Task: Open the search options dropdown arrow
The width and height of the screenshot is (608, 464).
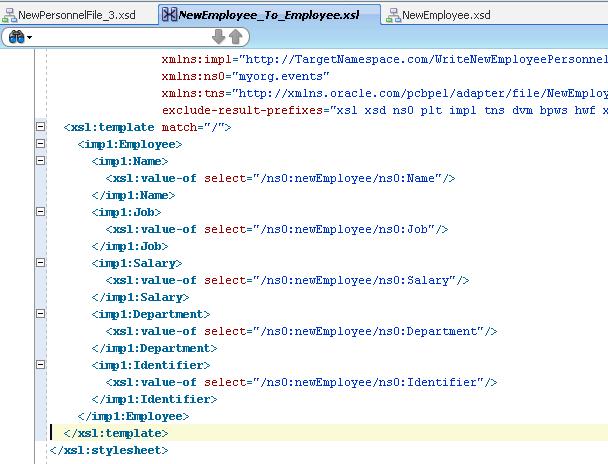Action: click(x=31, y=38)
